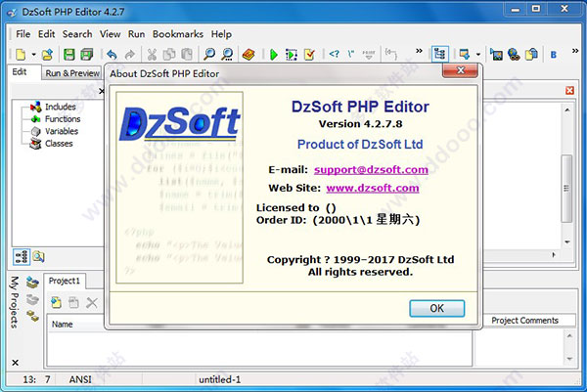This screenshot has height=392, width=587.
Task: Click the Find magnifier icon
Action: click(x=209, y=55)
